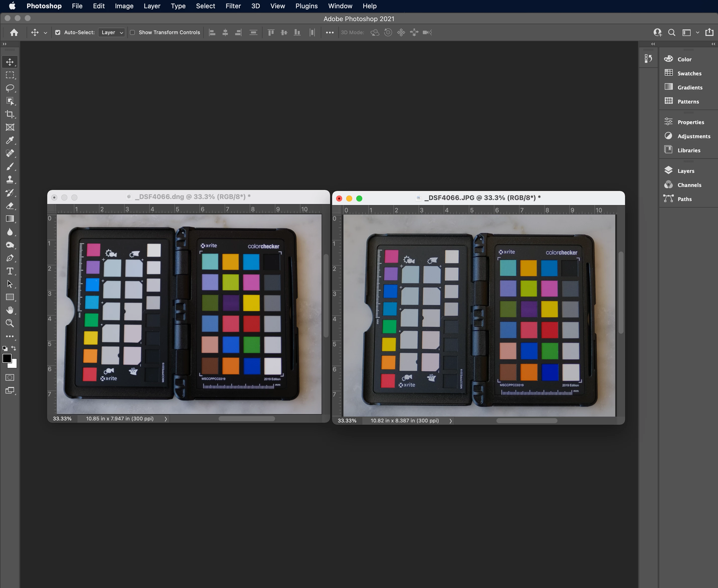
Task: Expand status bar arrow in JPG window
Action: (x=450, y=421)
